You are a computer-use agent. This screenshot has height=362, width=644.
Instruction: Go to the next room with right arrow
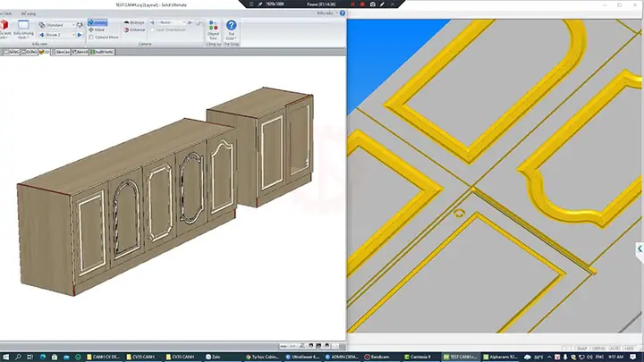(80, 35)
